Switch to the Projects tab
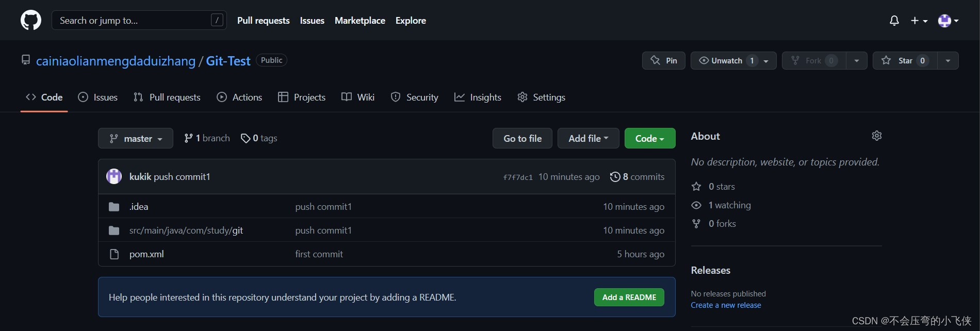The width and height of the screenshot is (980, 331). [302, 97]
